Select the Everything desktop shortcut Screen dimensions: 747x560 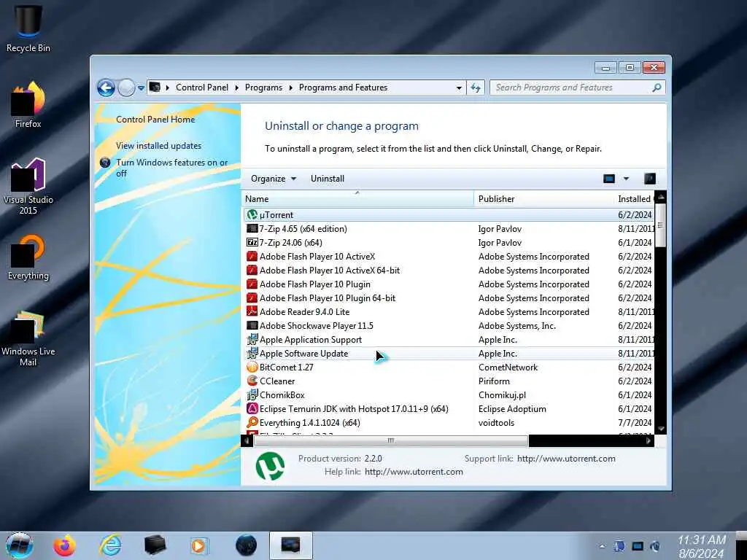click(28, 257)
